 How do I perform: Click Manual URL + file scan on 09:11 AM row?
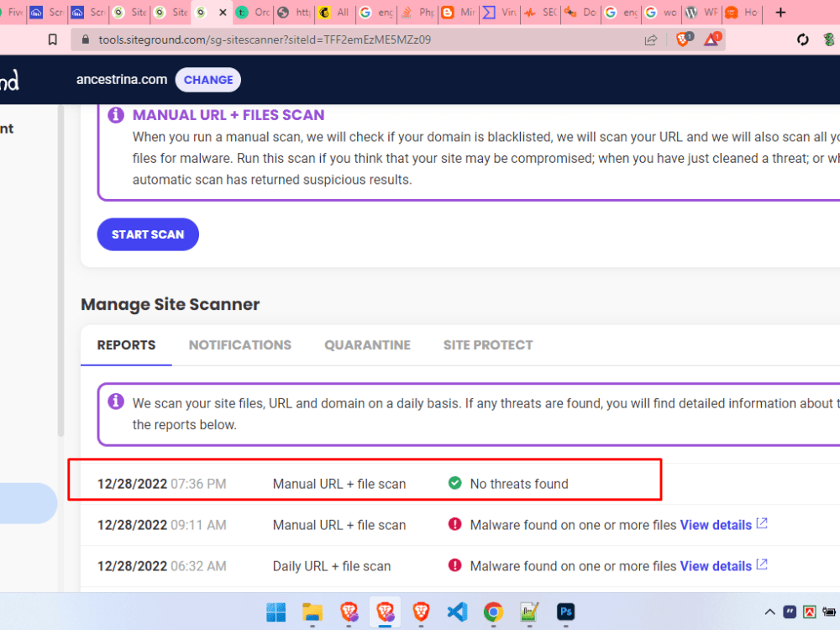pyautogui.click(x=339, y=525)
